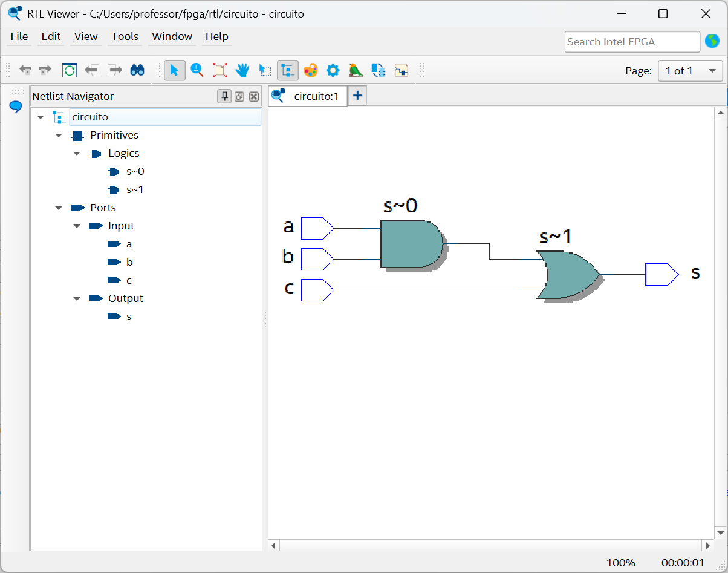Click the Search Intel FPGA field
Viewport: 728px width, 573px height.
[x=632, y=42]
